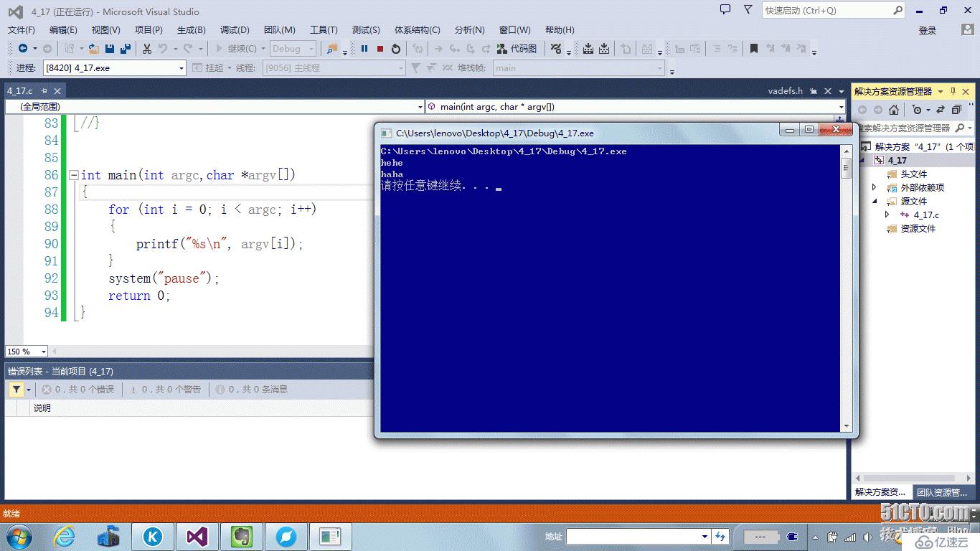Viewport: 980px width, 551px height.
Task: Click the Visual Studio taskbar icon
Action: 197,536
